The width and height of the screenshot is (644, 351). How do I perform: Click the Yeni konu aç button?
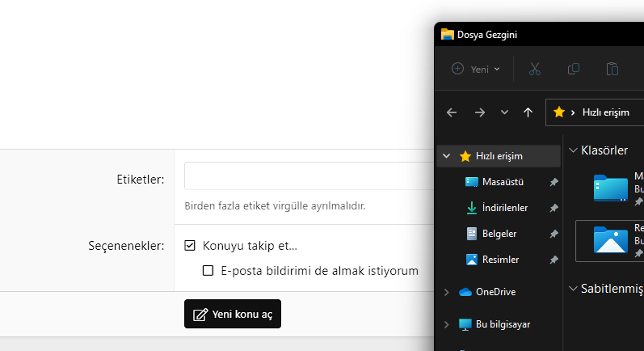click(233, 314)
